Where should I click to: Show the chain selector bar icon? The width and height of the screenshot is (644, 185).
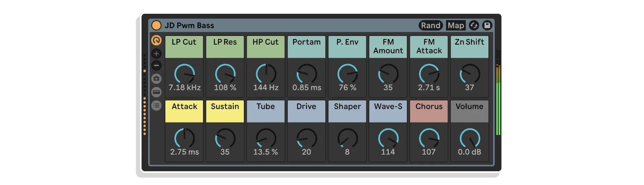[156, 92]
